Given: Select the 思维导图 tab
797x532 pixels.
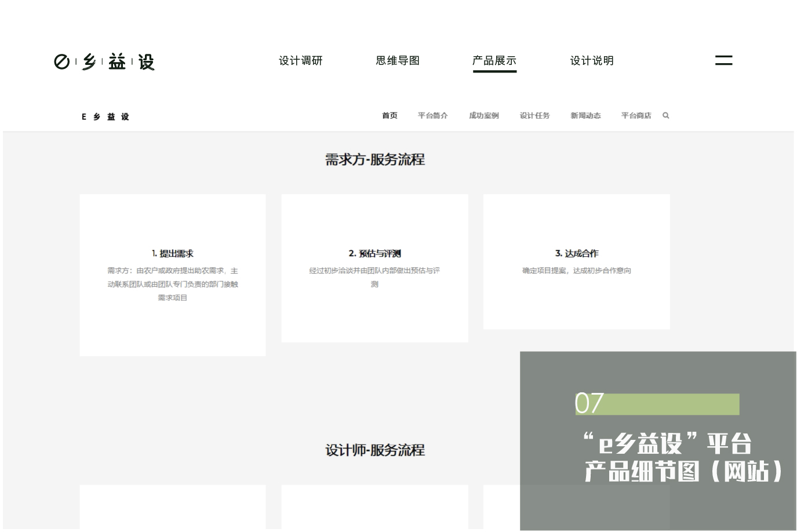Looking at the screenshot, I should (398, 60).
